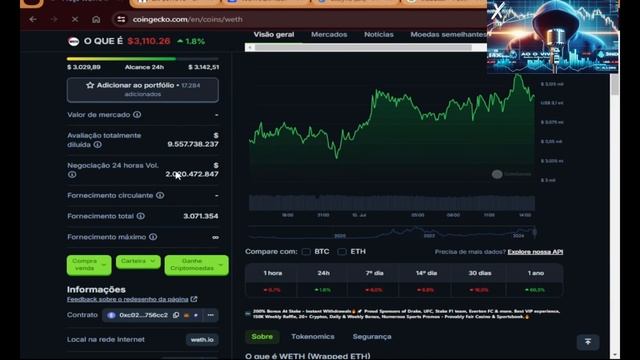Click the WETH coin logo next to O QUE É

tap(74, 41)
